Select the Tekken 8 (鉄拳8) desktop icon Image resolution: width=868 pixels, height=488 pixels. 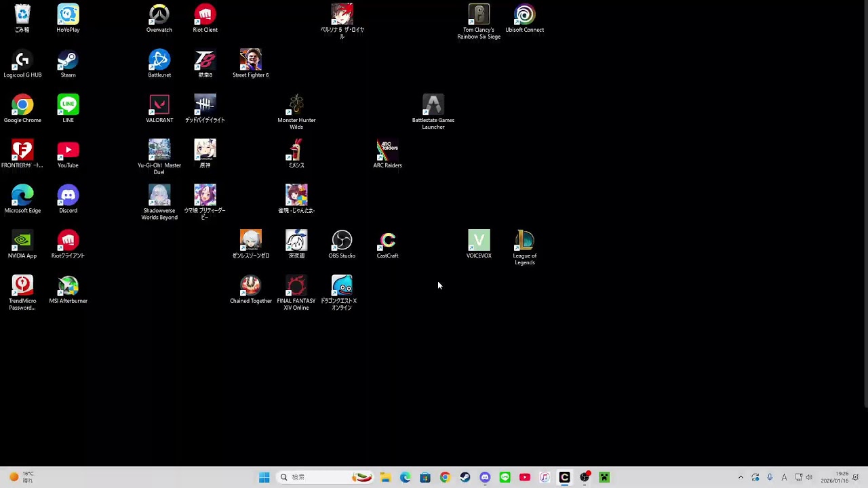tap(205, 64)
